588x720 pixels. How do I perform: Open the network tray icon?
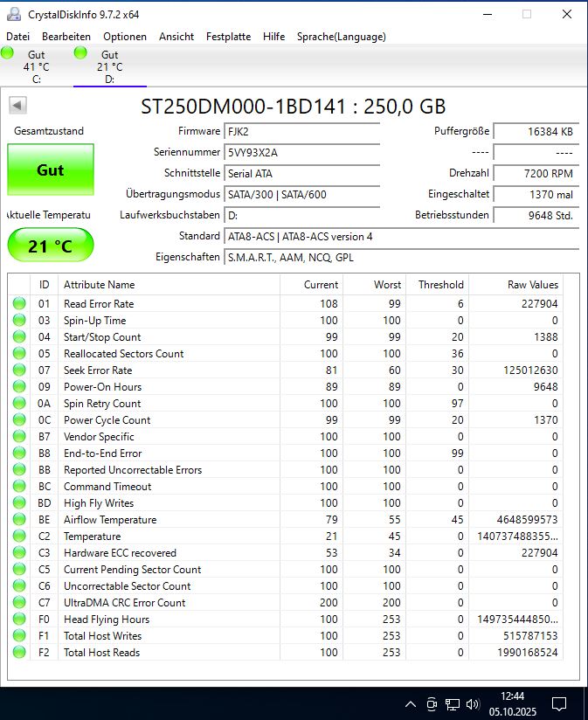452,704
